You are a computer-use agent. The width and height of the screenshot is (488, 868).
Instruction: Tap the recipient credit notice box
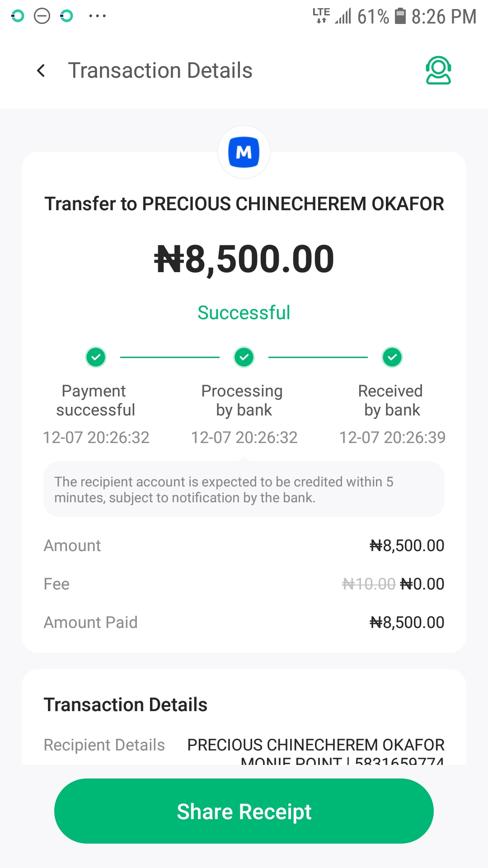[x=244, y=490]
